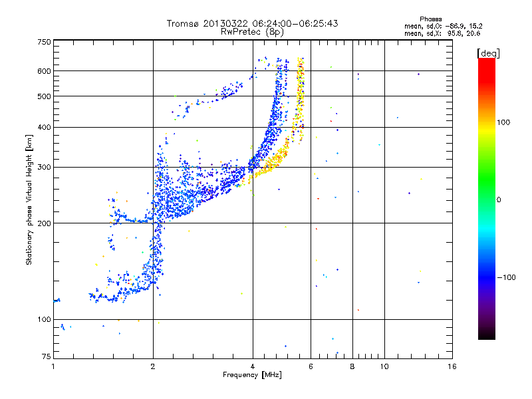Click the '[deg]' colorbar unit label

tap(488, 53)
